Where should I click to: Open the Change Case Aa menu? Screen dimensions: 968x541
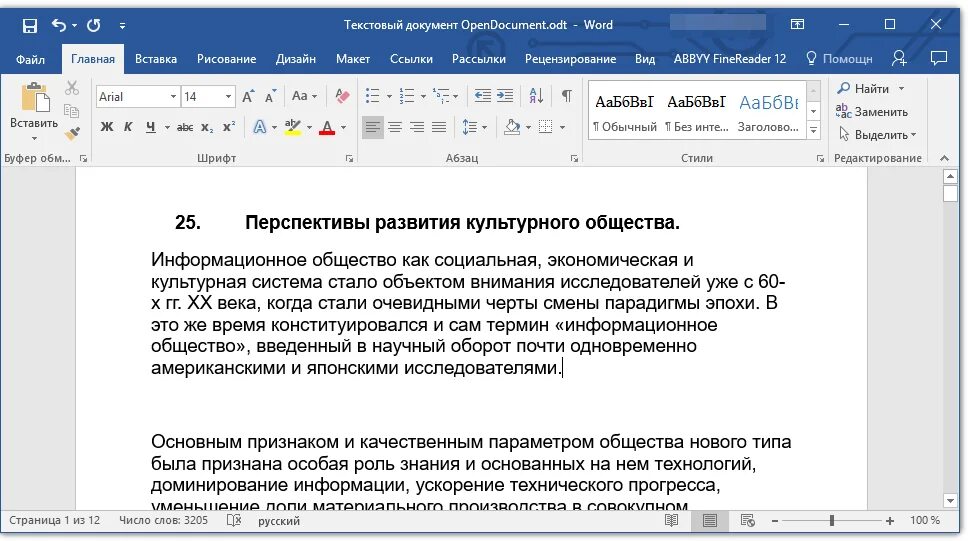[304, 96]
